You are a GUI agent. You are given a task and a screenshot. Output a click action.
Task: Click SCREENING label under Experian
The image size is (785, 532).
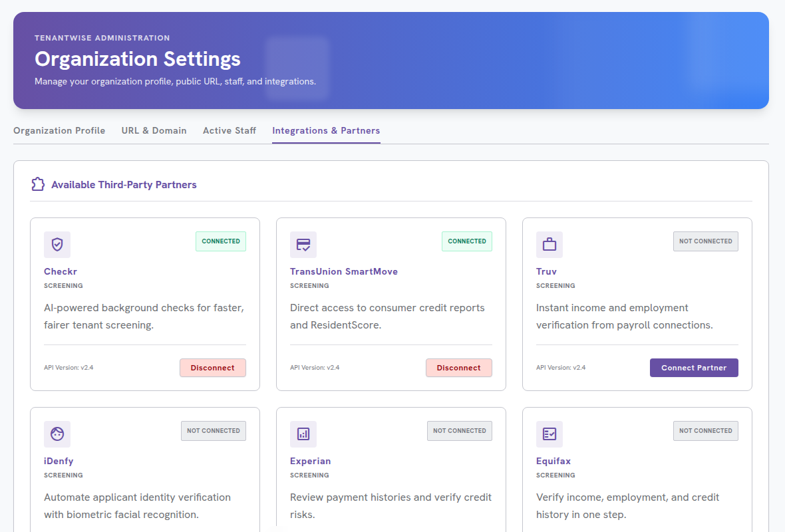coord(309,475)
